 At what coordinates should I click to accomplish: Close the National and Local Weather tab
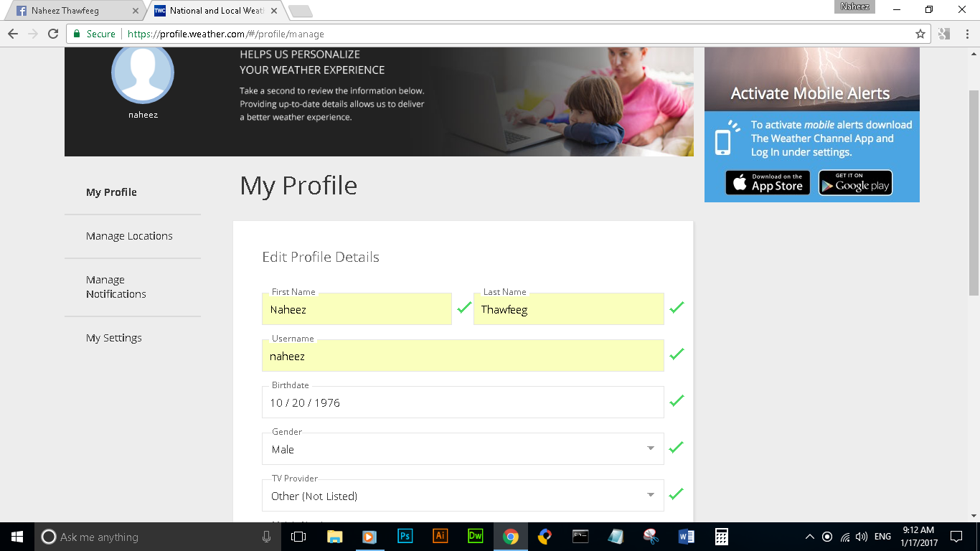[x=273, y=11]
